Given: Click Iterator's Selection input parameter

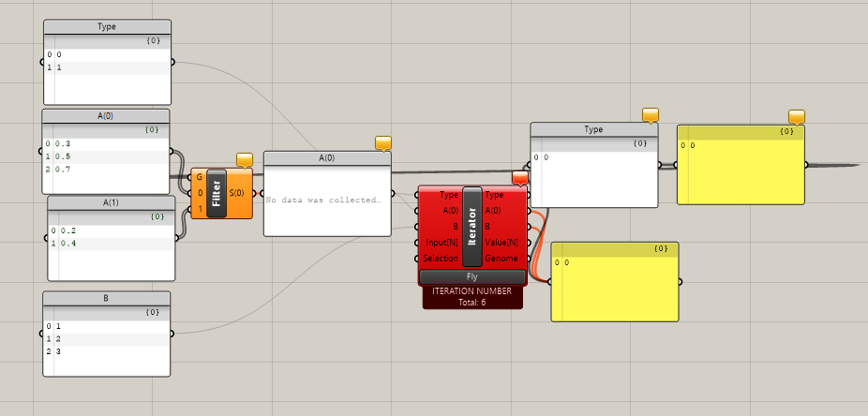Looking at the screenshot, I should tap(441, 259).
